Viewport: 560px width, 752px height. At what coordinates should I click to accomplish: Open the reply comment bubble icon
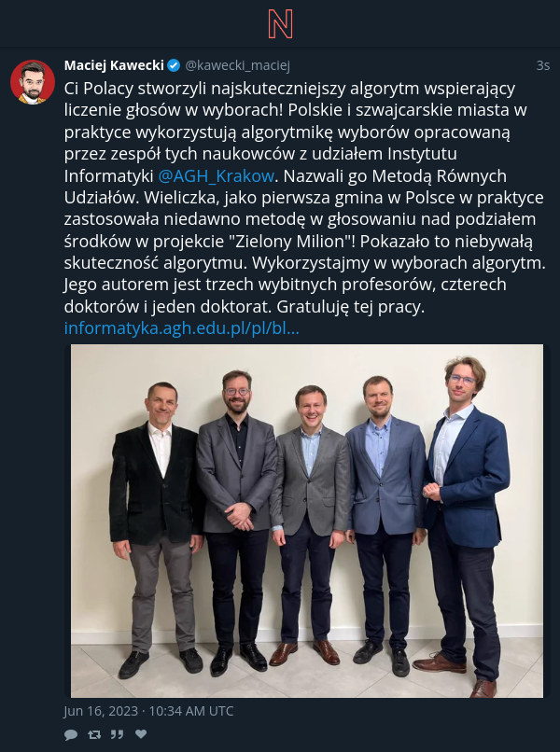tap(71, 734)
